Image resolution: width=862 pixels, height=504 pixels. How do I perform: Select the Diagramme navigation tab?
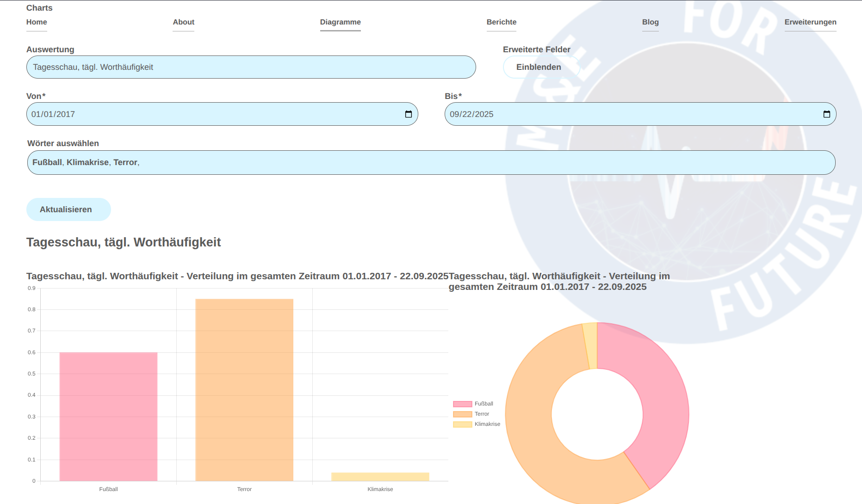(340, 22)
